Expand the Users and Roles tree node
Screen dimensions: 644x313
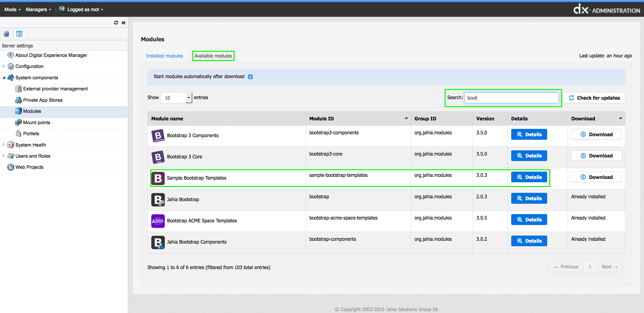[x=4, y=156]
